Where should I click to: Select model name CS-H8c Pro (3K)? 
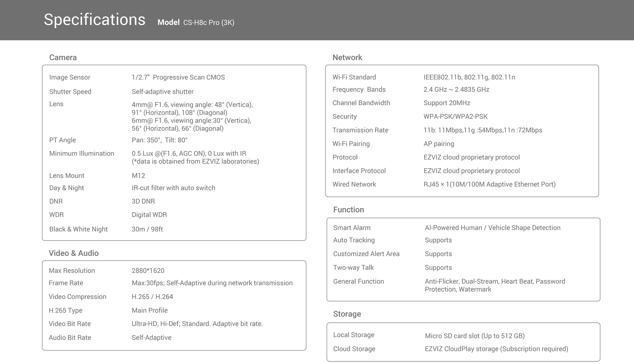(x=209, y=22)
